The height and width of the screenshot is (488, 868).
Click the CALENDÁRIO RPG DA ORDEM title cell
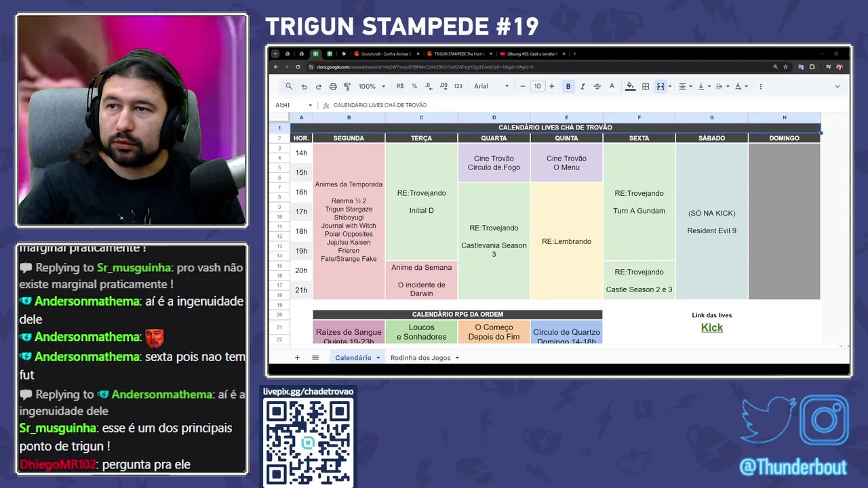458,314
